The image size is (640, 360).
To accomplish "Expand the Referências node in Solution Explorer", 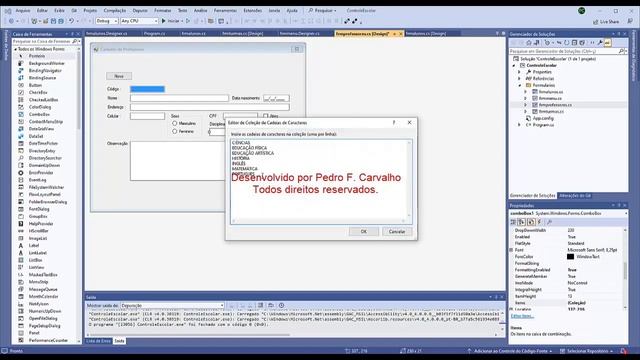I will pyautogui.click(x=520, y=78).
